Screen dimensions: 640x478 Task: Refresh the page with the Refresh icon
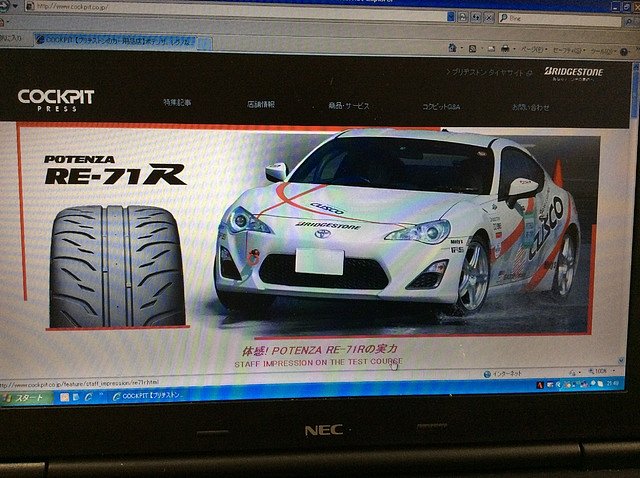[x=476, y=18]
